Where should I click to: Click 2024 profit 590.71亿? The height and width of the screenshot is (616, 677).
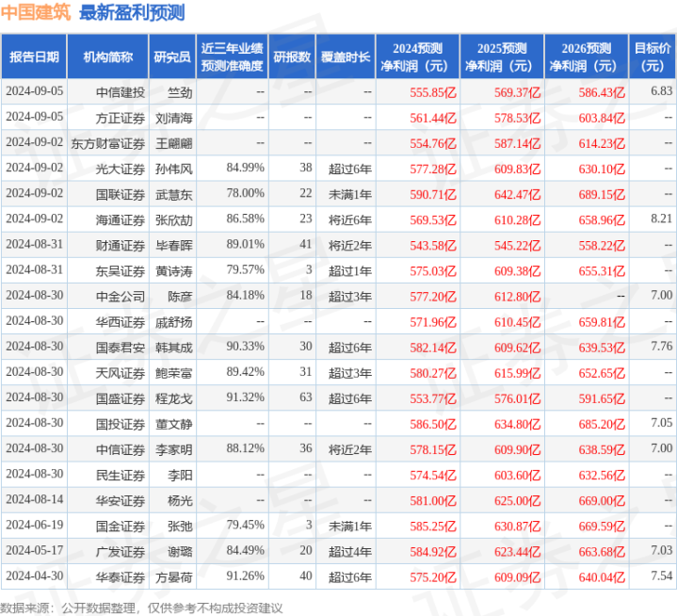[433, 194]
